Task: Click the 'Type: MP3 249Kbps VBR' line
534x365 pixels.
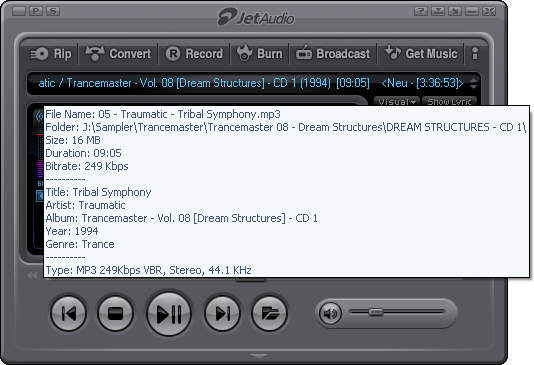Action: 148,270
